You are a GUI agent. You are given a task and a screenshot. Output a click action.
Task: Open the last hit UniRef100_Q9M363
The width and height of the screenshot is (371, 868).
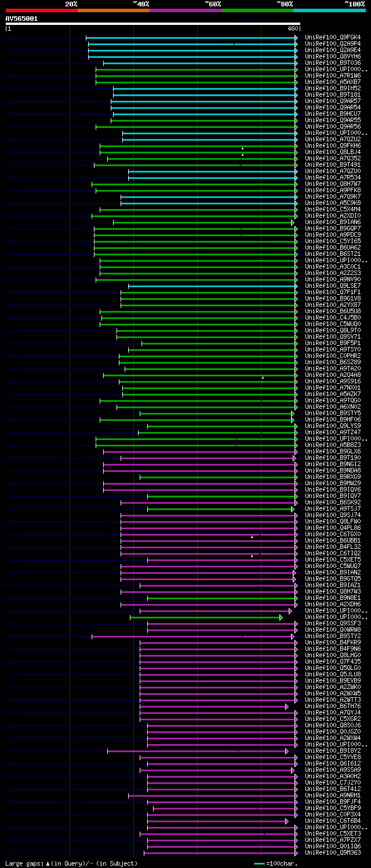(x=333, y=853)
